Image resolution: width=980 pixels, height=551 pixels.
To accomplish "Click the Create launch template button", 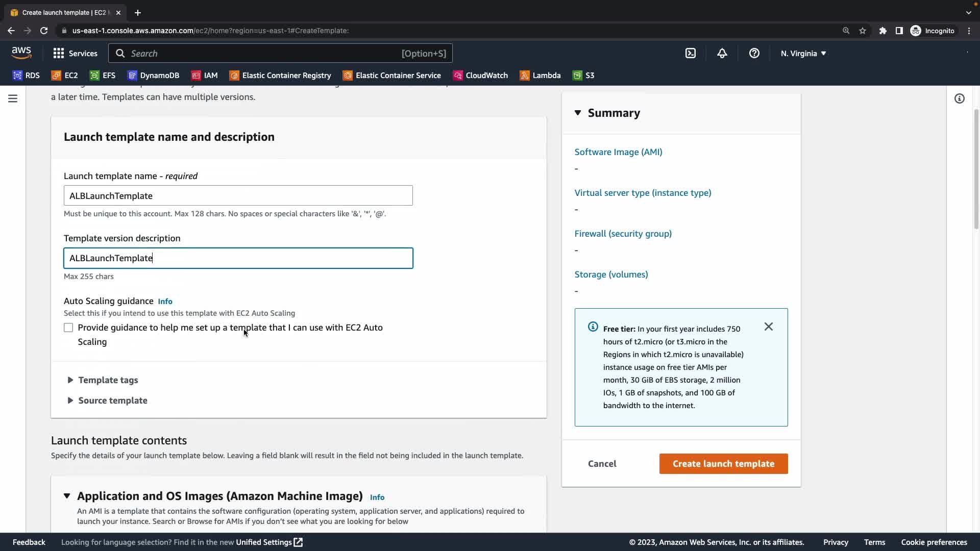I will coord(723,464).
